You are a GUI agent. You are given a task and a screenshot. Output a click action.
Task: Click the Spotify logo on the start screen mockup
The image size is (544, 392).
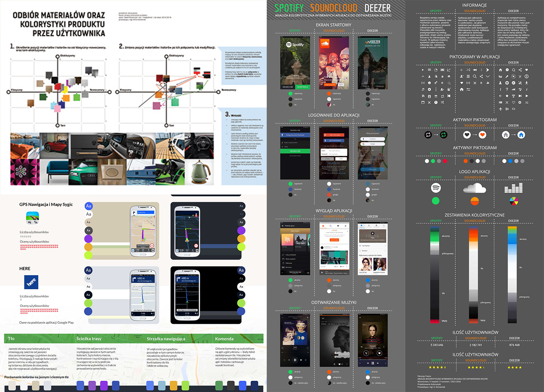(295, 45)
